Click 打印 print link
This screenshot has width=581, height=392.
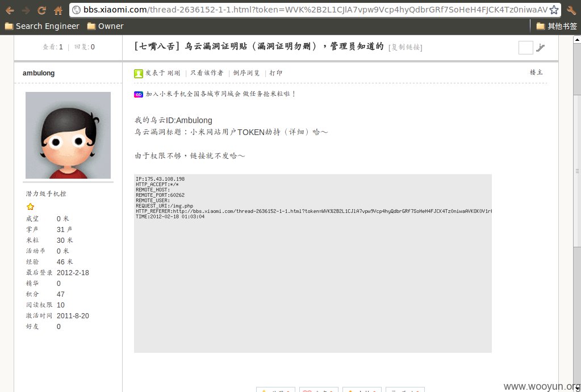pyautogui.click(x=275, y=73)
